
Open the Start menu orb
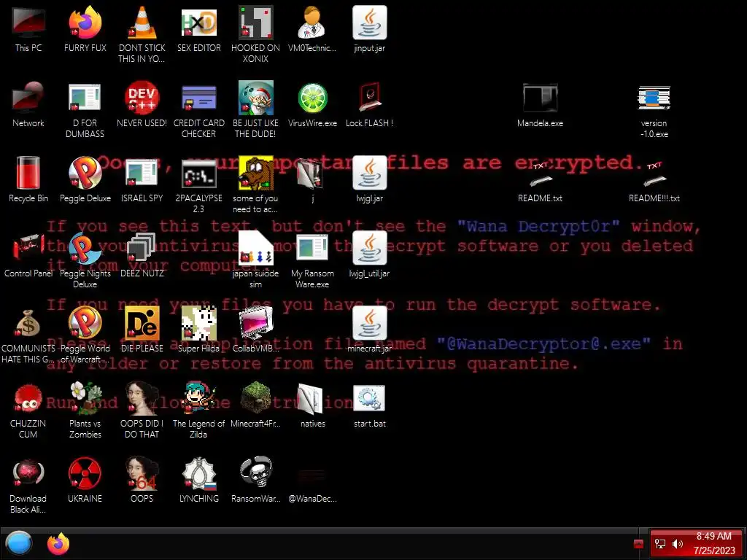19,543
